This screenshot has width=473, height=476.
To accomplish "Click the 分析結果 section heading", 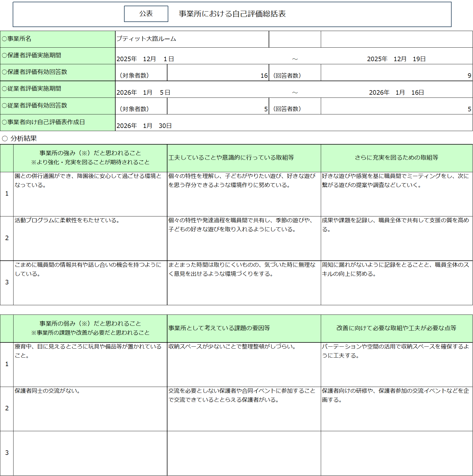I will (24, 138).
